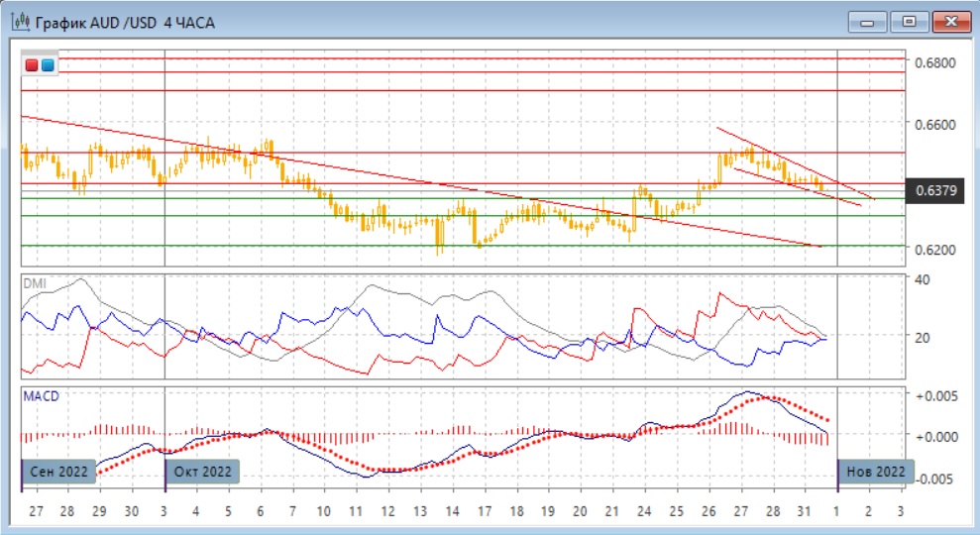Click the DMI indicator label
Image resolution: width=980 pixels, height=535 pixels.
[x=35, y=282]
